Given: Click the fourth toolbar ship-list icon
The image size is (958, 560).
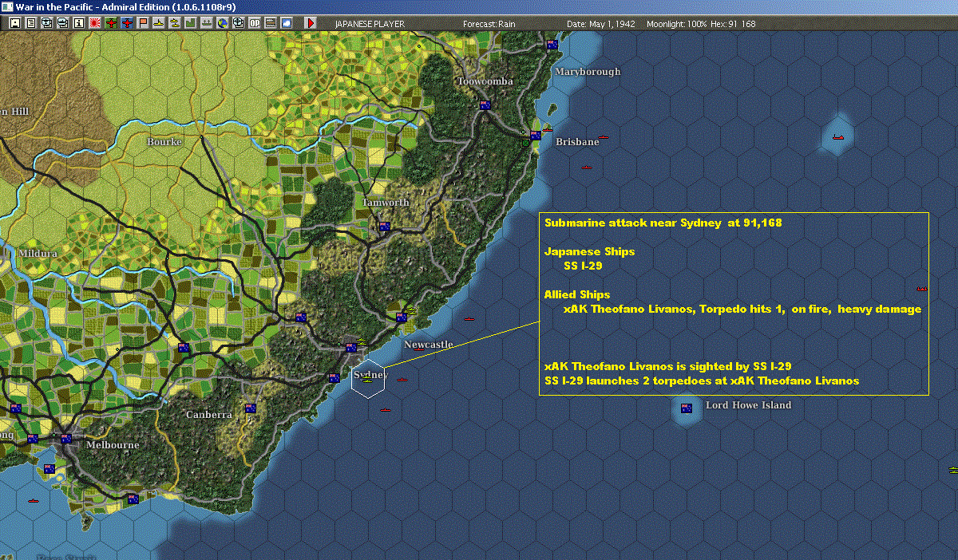Looking at the screenshot, I should click(x=63, y=23).
